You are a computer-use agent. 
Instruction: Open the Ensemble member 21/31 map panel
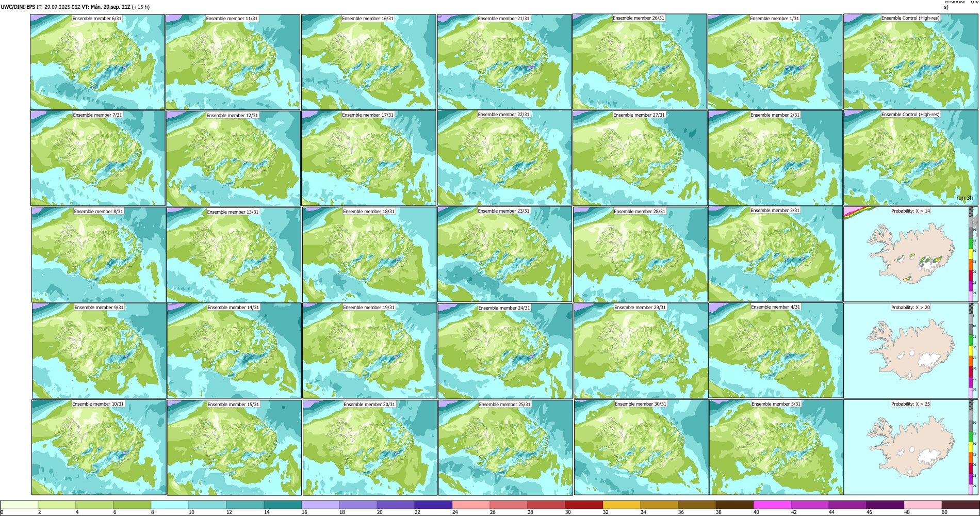(x=504, y=62)
